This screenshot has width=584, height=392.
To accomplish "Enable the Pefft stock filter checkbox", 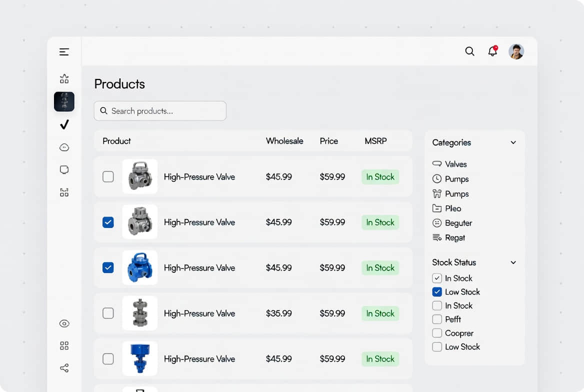I will (x=437, y=319).
